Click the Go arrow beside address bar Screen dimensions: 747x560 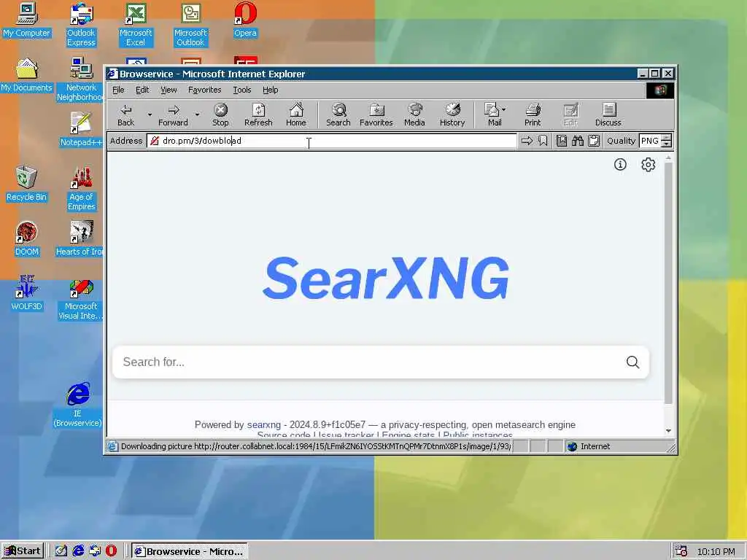(527, 141)
